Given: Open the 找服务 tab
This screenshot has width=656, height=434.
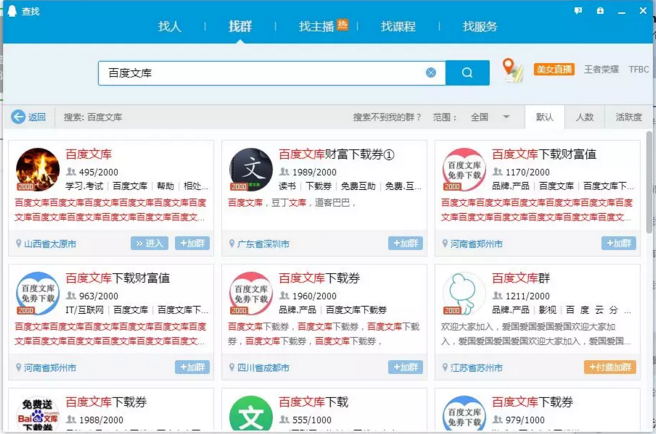Looking at the screenshot, I should point(480,26).
